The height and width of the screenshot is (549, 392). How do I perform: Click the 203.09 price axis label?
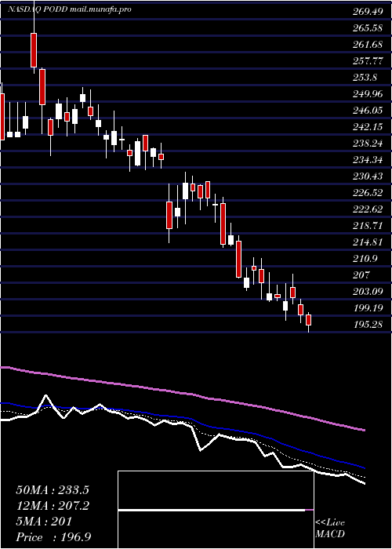coord(368,291)
